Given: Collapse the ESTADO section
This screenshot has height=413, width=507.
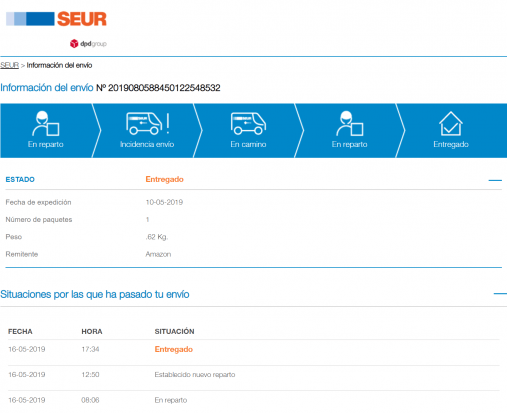Looking at the screenshot, I should [495, 180].
